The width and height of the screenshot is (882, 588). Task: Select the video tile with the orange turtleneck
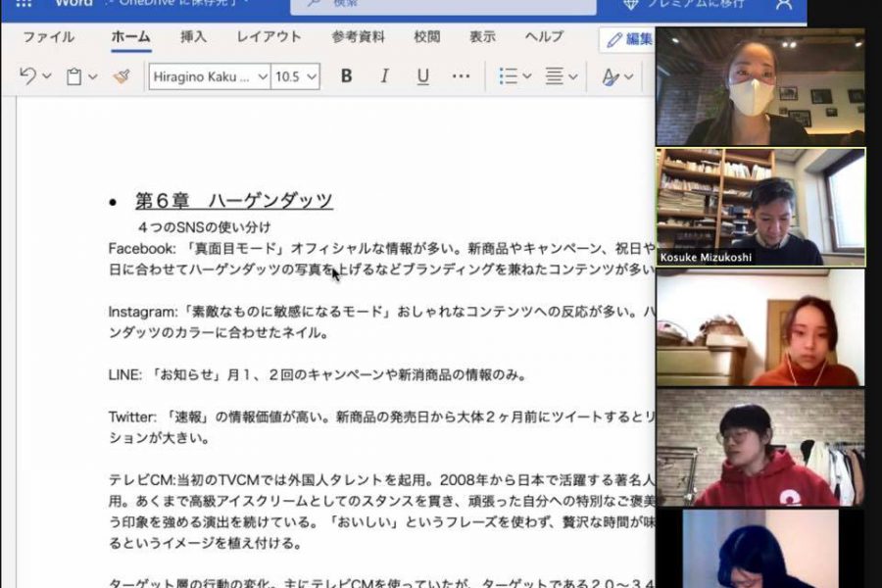pos(760,327)
